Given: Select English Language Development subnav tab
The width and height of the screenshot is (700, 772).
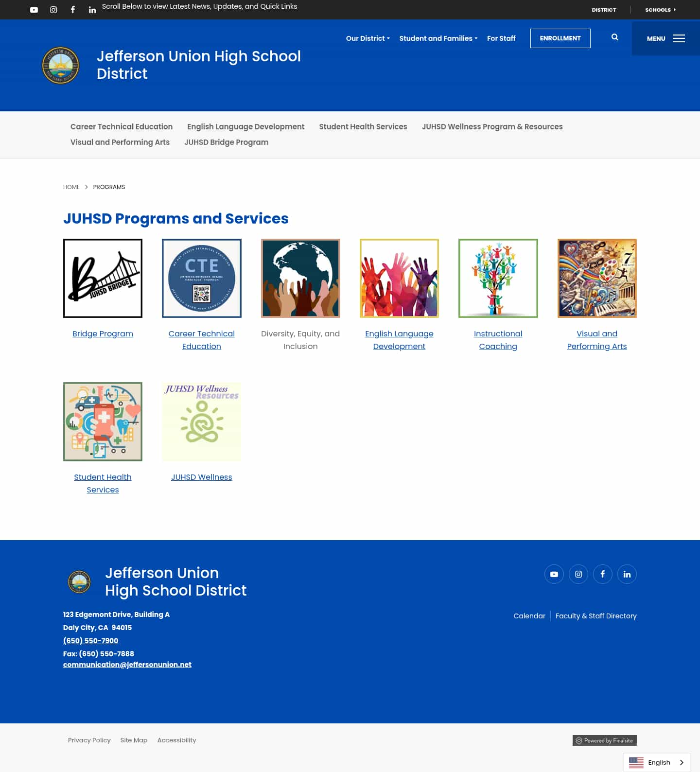Looking at the screenshot, I should [x=246, y=126].
